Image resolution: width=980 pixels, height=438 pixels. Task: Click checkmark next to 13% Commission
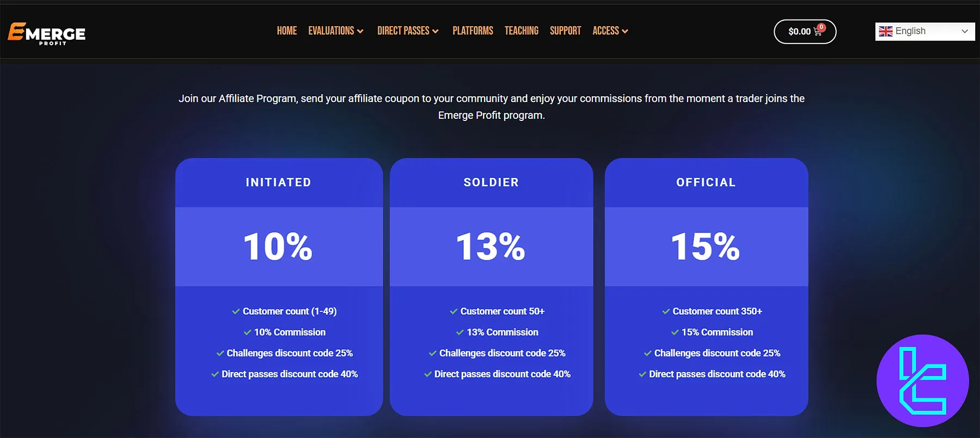[460, 332]
